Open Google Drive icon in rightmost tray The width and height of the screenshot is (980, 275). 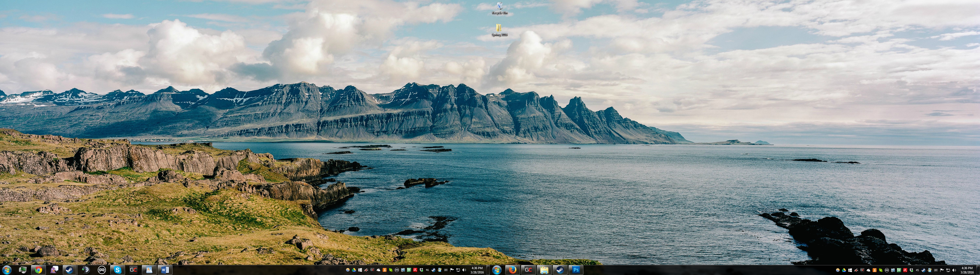click(844, 270)
